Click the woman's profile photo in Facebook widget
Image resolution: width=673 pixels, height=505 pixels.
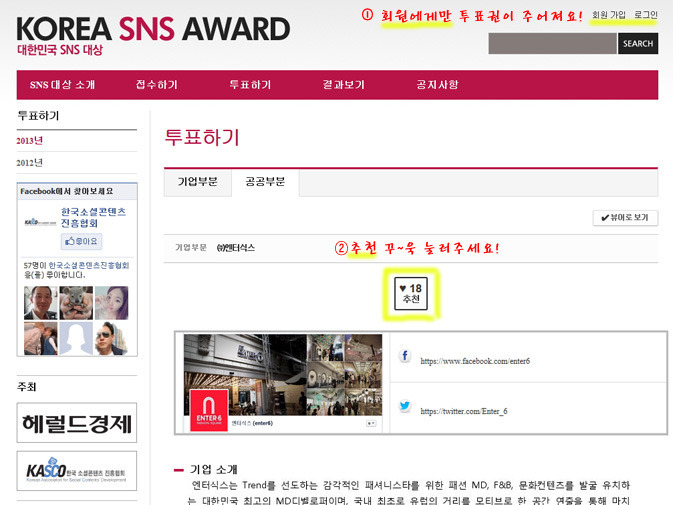tap(111, 303)
